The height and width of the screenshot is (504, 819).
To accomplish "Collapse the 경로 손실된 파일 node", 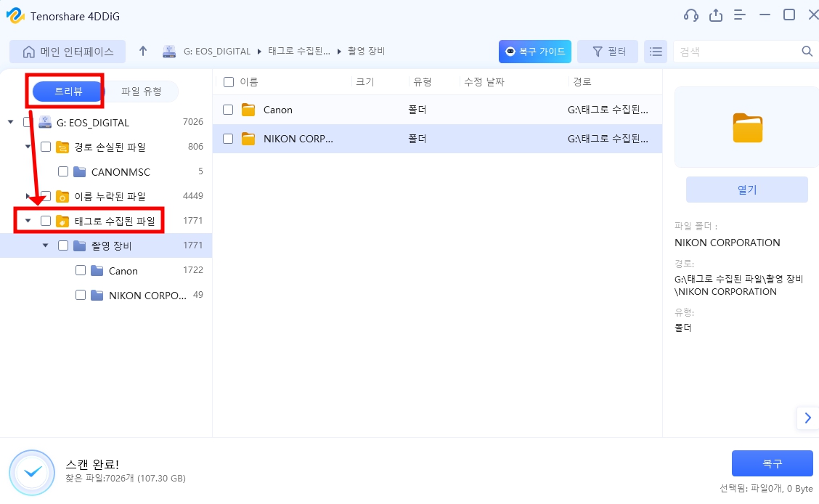I will tap(28, 147).
